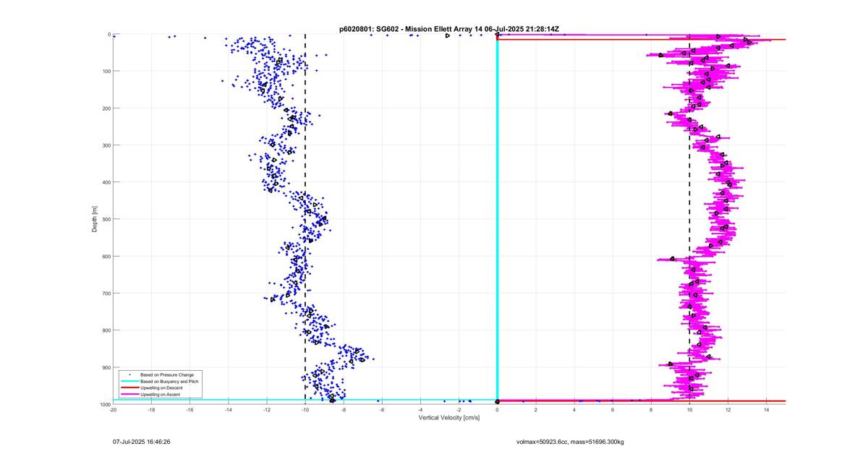Click velocity-axis positive tick label '12'
This screenshot has width=868, height=454.
(x=728, y=410)
